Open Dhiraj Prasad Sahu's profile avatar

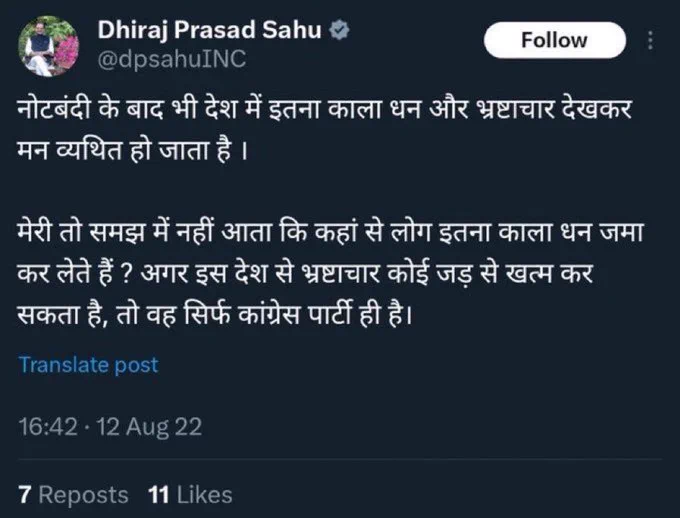[x=49, y=46]
